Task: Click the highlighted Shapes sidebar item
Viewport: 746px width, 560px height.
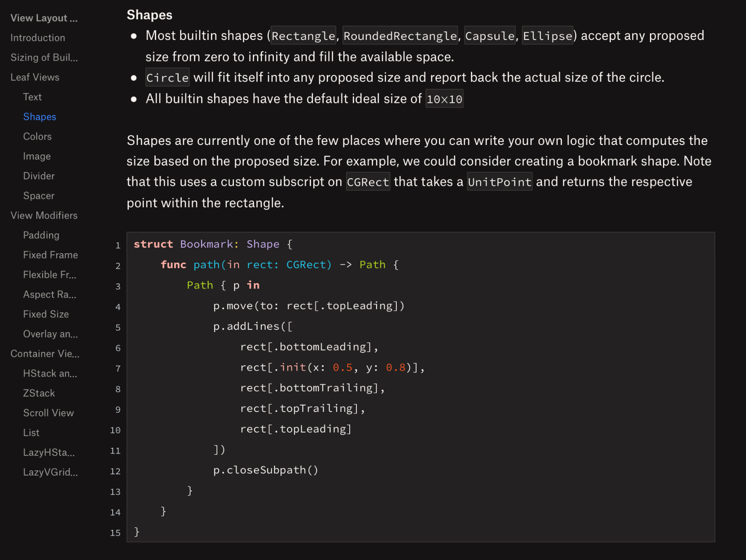Action: point(39,117)
